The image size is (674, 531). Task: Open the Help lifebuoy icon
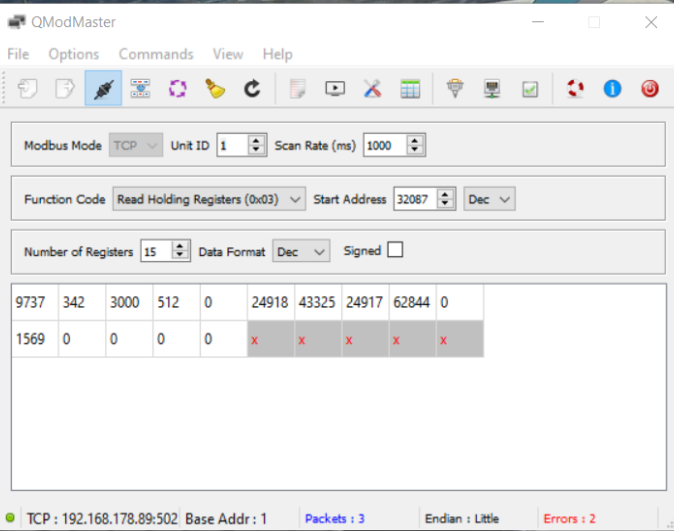[575, 89]
